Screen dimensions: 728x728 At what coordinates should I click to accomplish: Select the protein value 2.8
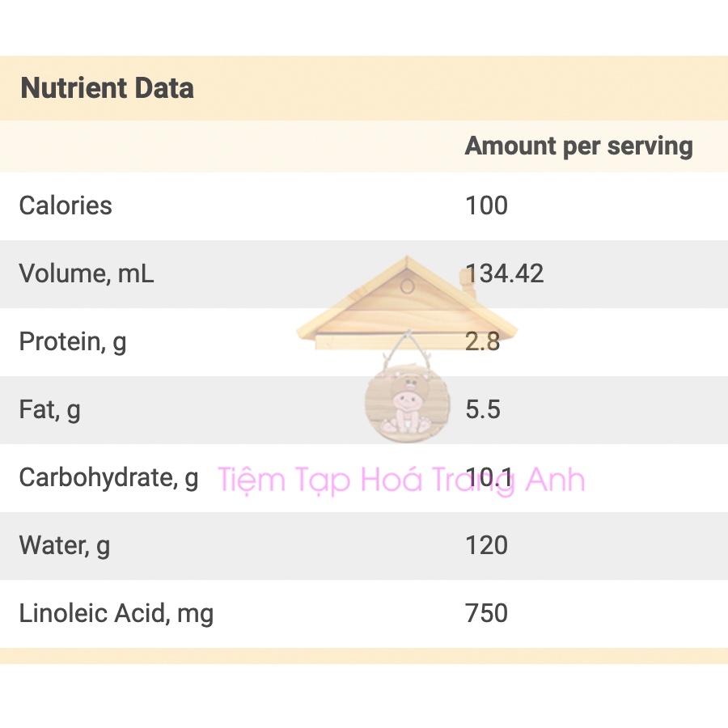483,341
